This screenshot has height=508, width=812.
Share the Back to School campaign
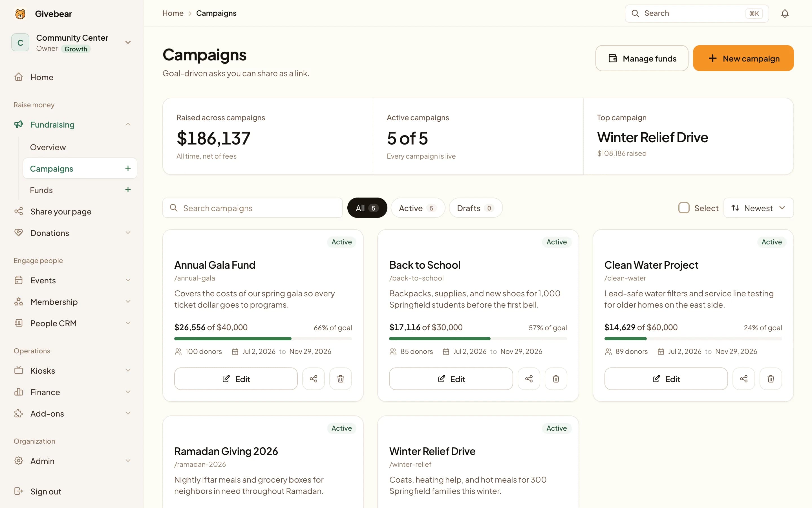tap(529, 379)
